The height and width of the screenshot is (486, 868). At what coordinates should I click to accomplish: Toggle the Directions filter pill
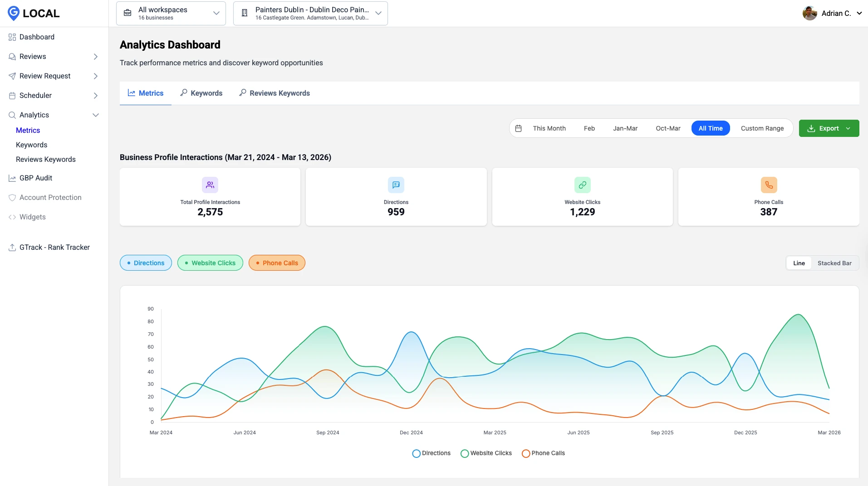[x=146, y=262]
